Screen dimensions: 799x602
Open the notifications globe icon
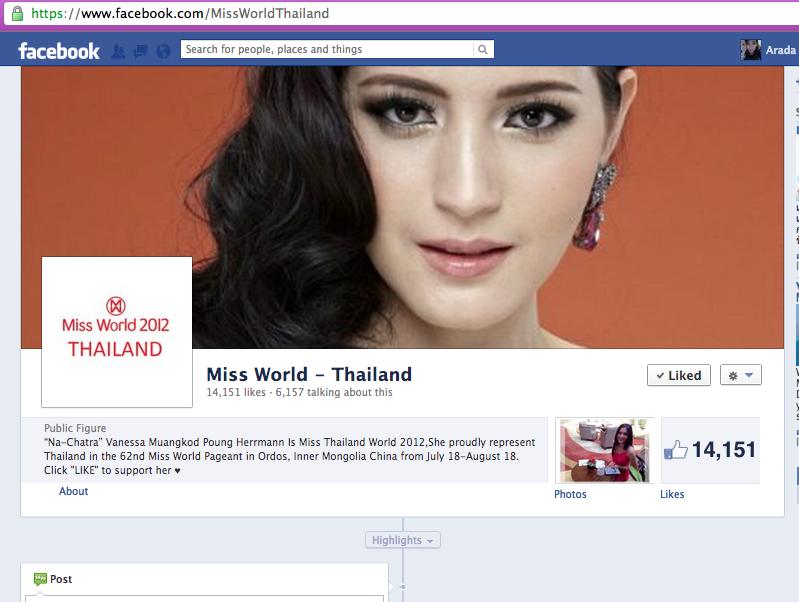click(163, 51)
